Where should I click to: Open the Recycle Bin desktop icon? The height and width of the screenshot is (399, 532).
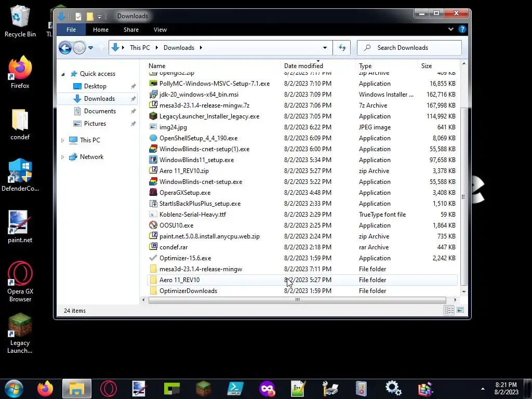coord(20,21)
